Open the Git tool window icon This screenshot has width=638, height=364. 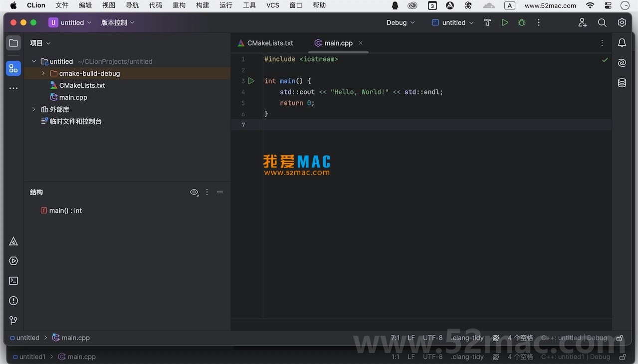point(13,320)
